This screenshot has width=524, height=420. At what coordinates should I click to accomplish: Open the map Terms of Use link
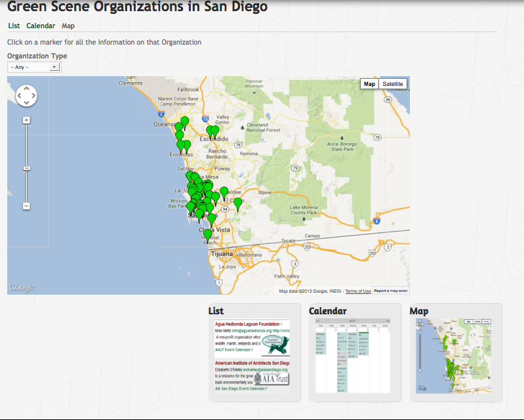[358, 291]
